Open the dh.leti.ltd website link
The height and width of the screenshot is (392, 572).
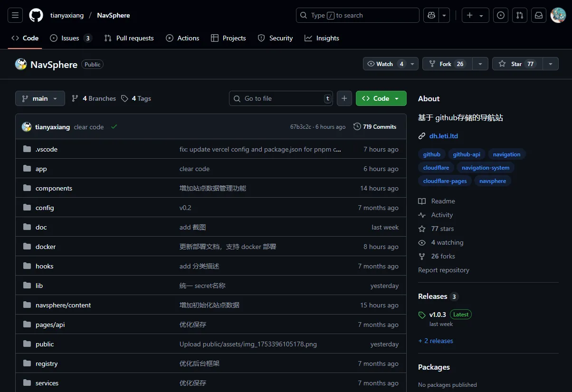(444, 136)
